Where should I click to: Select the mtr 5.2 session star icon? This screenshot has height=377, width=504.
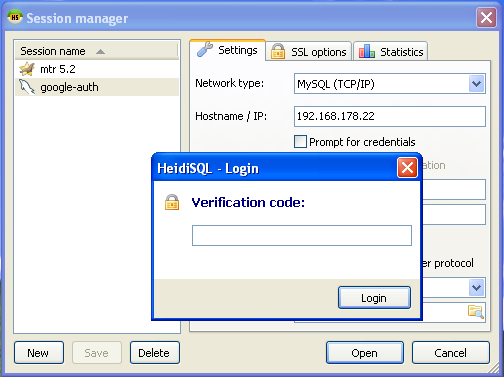tap(27, 69)
